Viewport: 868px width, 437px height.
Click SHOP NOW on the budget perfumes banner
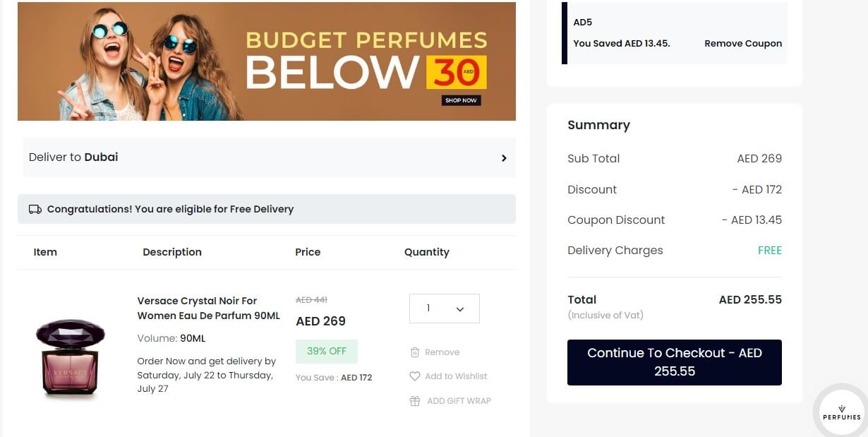(460, 100)
